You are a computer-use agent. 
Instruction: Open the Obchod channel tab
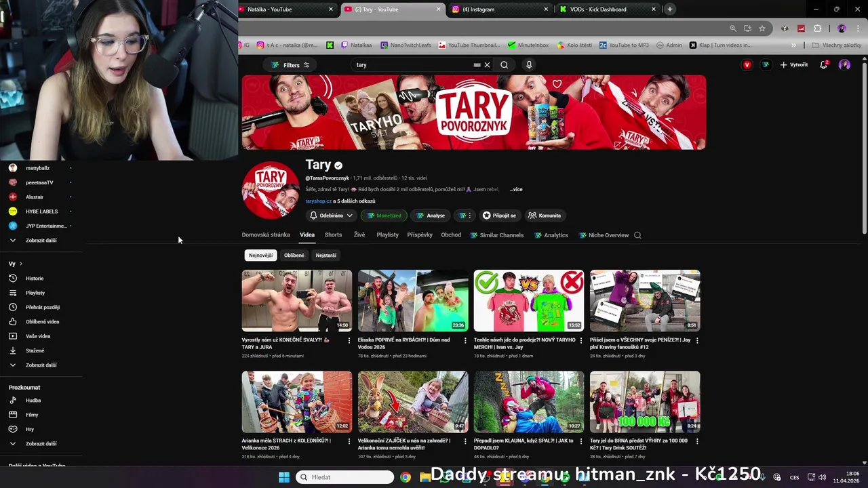coord(451,235)
